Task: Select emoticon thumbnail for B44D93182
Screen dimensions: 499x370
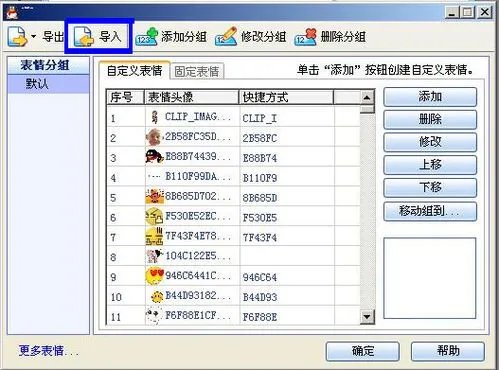Action: coord(157,296)
